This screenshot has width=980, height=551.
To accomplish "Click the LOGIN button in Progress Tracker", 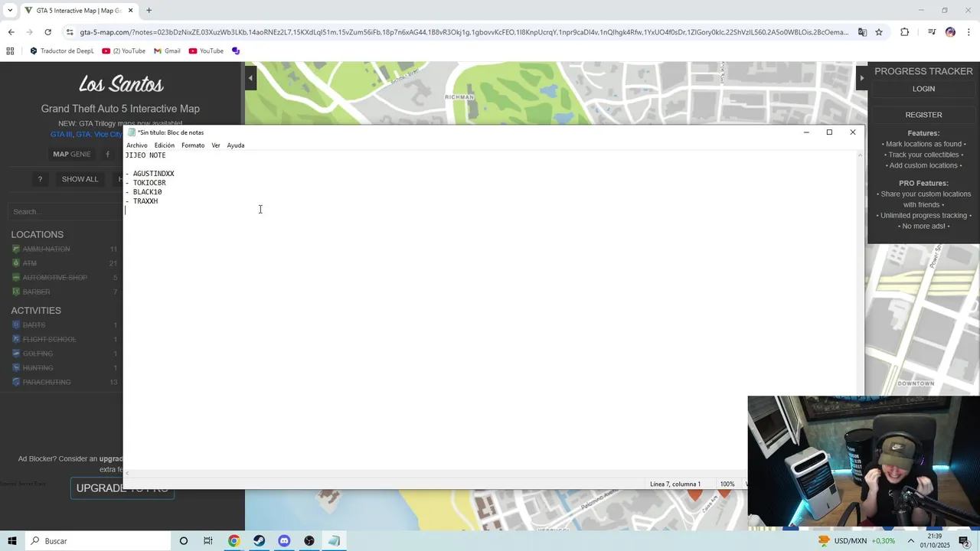I will (x=923, y=89).
